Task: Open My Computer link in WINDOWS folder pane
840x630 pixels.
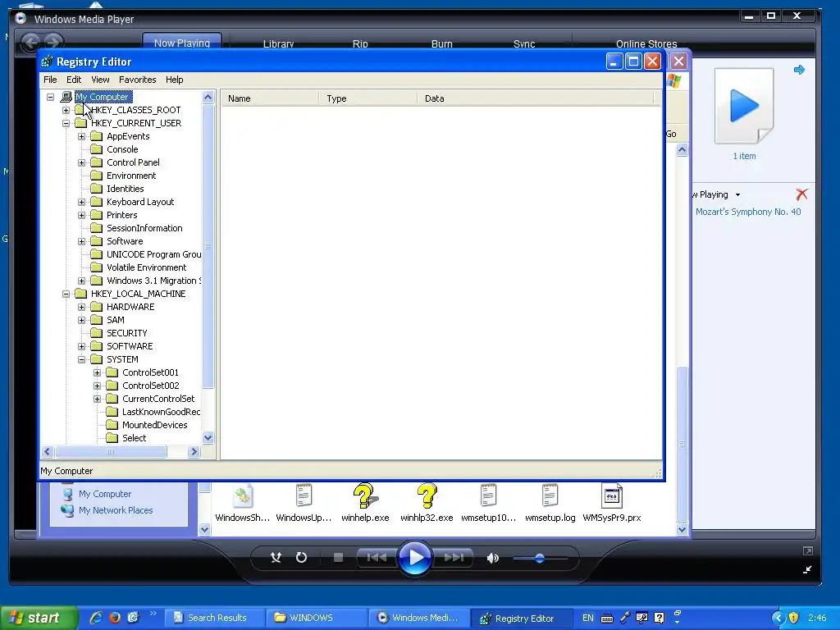Action: point(105,494)
